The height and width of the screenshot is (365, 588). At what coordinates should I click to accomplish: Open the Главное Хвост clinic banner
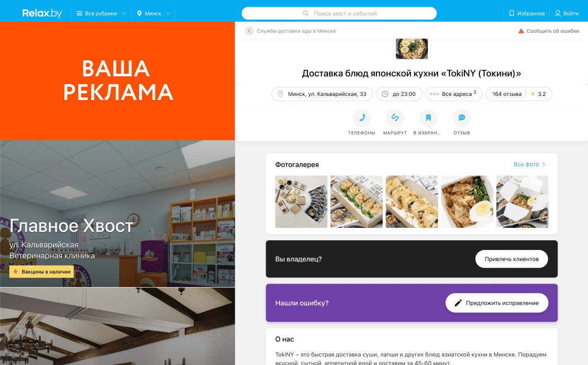[117, 213]
